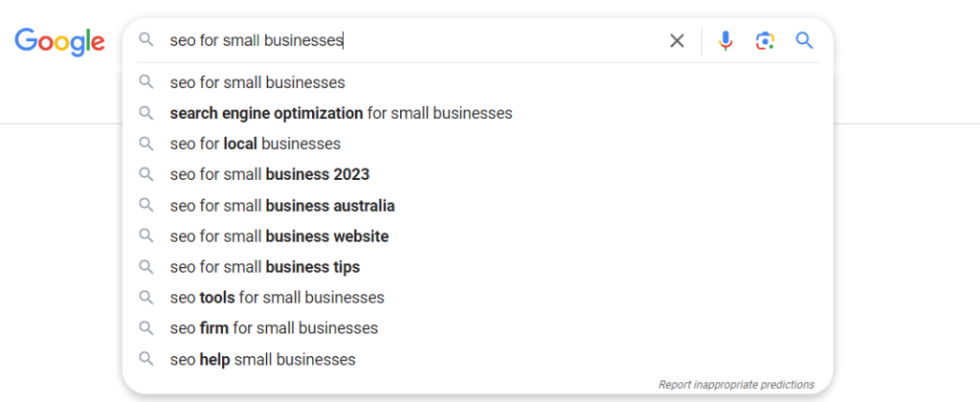980x402 pixels.
Task: Choose "seo for small business australia"
Action: pyautogui.click(x=282, y=206)
